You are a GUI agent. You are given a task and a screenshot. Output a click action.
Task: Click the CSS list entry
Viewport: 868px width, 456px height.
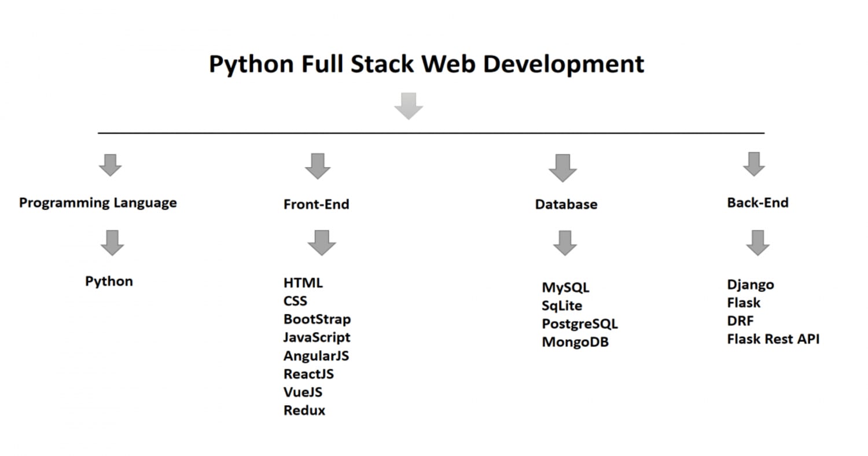tap(295, 301)
